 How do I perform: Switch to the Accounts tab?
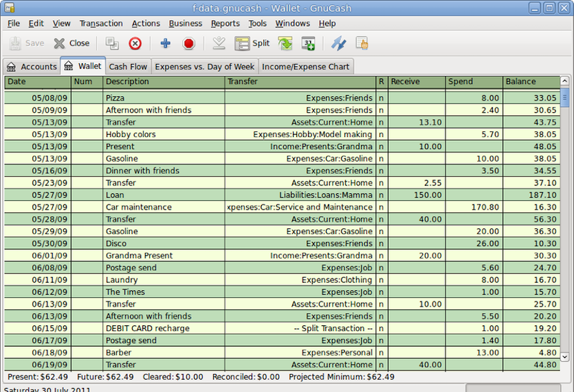(x=32, y=67)
